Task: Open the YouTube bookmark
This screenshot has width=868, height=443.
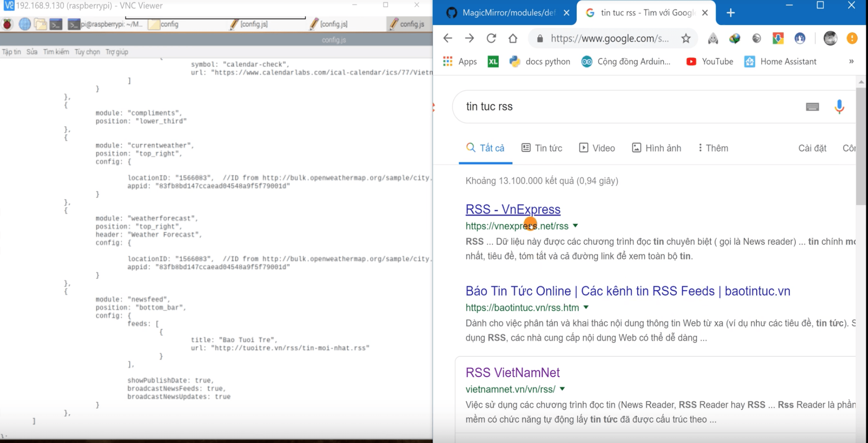Action: (x=710, y=62)
